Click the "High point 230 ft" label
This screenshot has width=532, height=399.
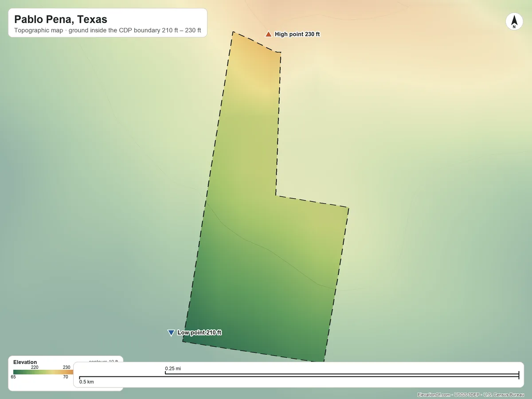[x=297, y=34]
